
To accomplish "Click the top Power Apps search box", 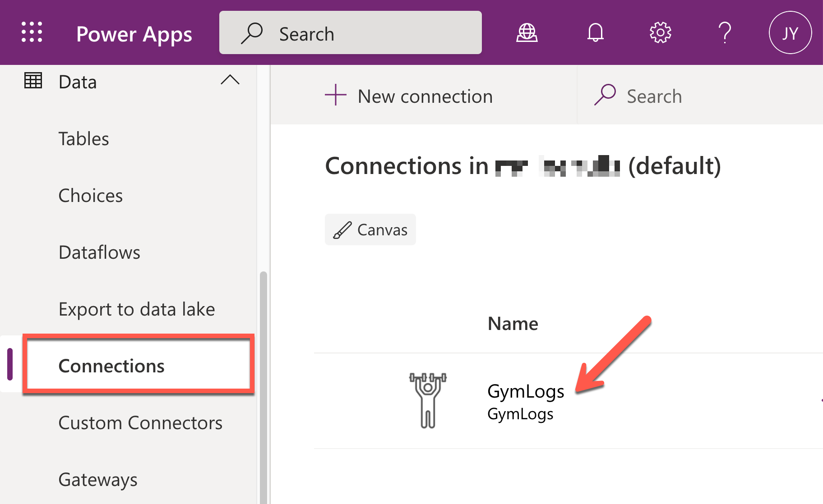I will 350,33.
